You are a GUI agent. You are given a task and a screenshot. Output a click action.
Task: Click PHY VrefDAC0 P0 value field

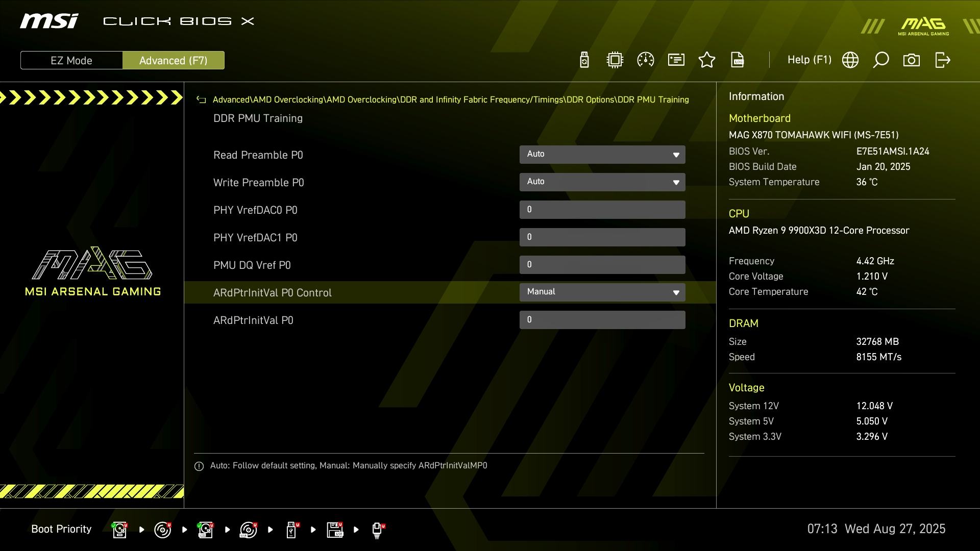pyautogui.click(x=602, y=210)
